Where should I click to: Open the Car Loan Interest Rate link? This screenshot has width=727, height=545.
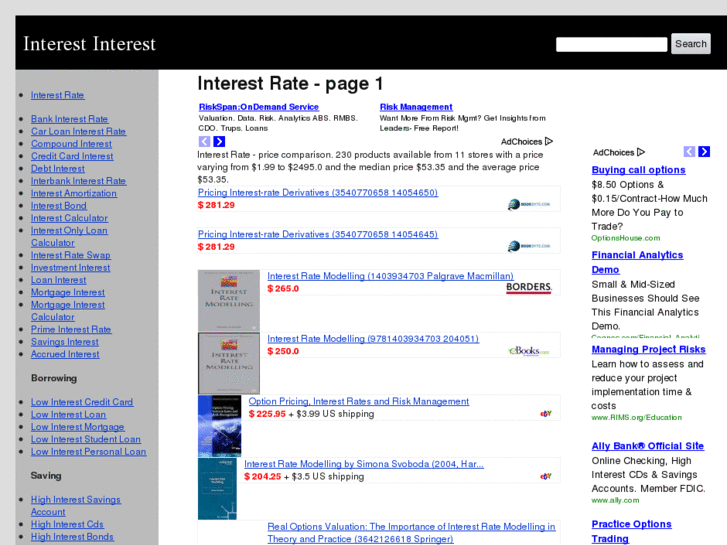point(78,131)
